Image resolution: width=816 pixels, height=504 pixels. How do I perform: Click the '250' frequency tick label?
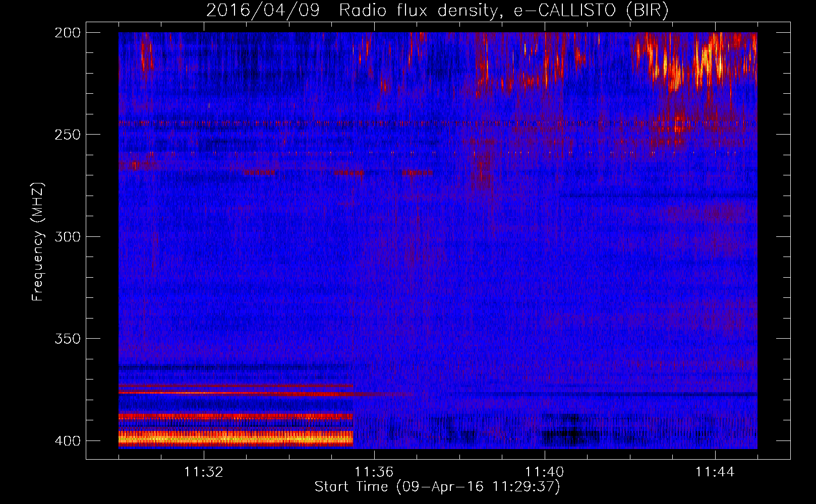(68, 135)
